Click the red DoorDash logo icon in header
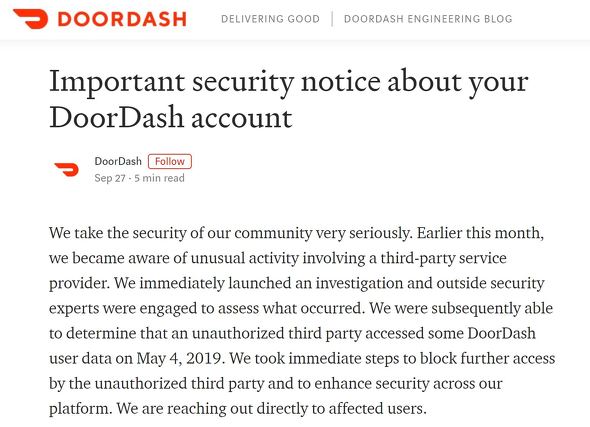 pyautogui.click(x=30, y=19)
